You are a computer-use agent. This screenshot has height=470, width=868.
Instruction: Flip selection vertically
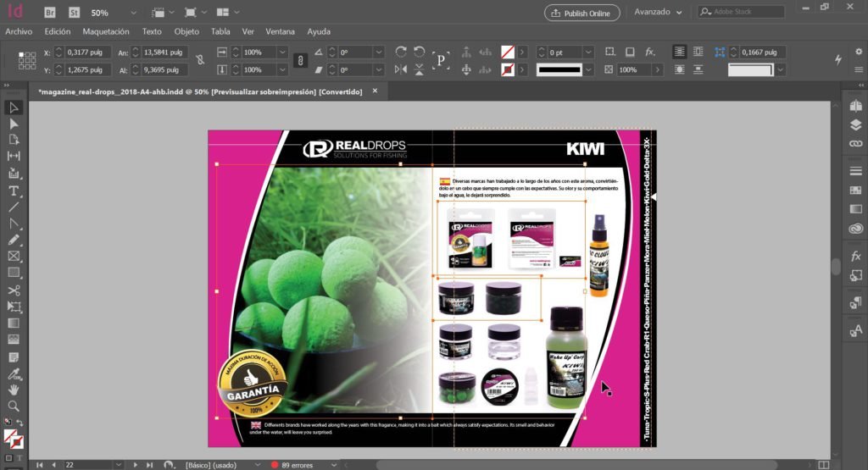(x=419, y=69)
